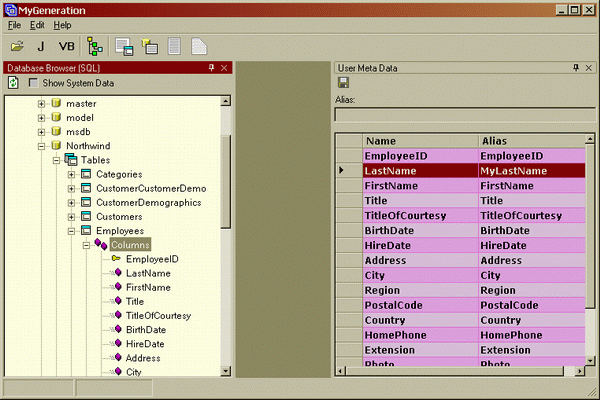This screenshot has width=600, height=400.
Task: Enable the Show System Data checkbox
Action: tap(34, 83)
